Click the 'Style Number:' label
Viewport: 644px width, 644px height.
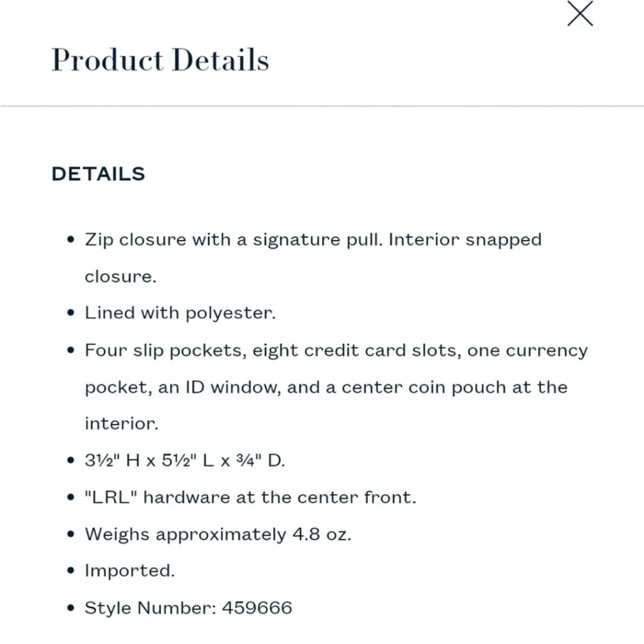click(x=150, y=608)
